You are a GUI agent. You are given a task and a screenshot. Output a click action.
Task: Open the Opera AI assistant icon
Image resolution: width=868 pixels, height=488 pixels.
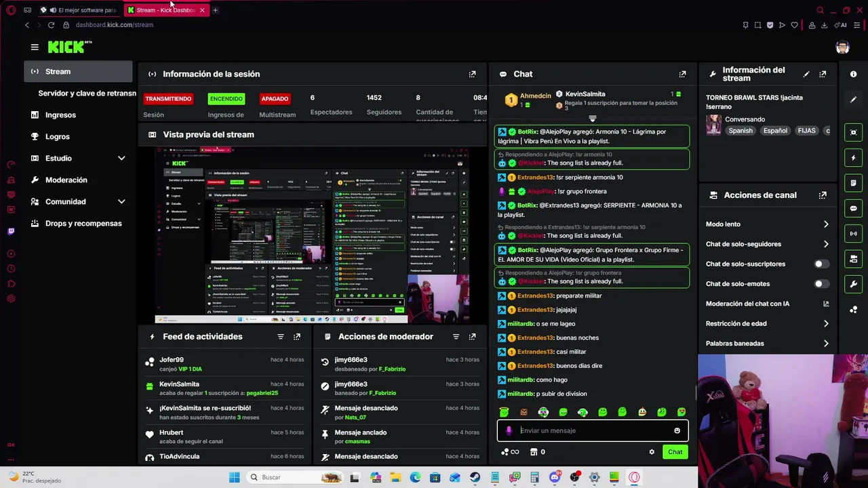(x=841, y=25)
